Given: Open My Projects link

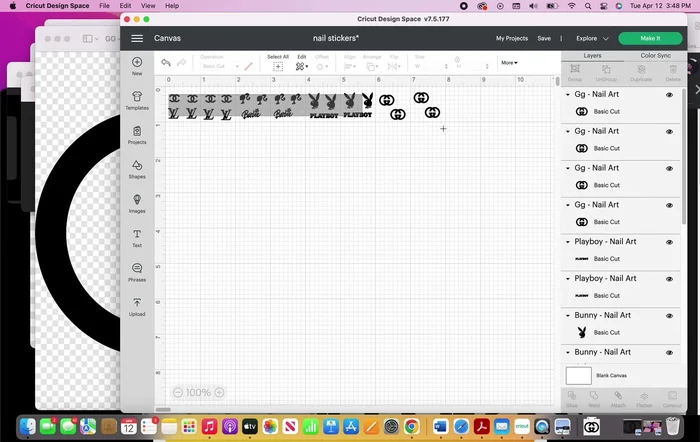Looking at the screenshot, I should pyautogui.click(x=512, y=38).
